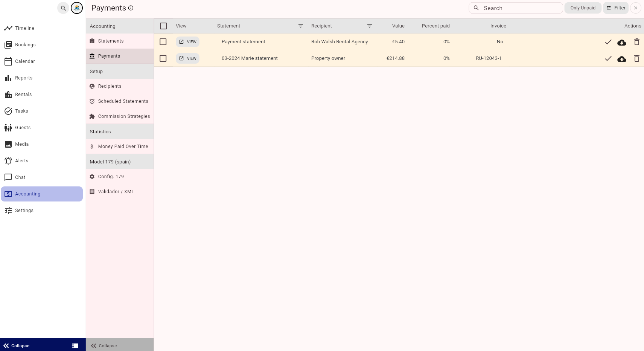Open the account avatar logo
This screenshot has width=644, height=351.
[x=77, y=8]
